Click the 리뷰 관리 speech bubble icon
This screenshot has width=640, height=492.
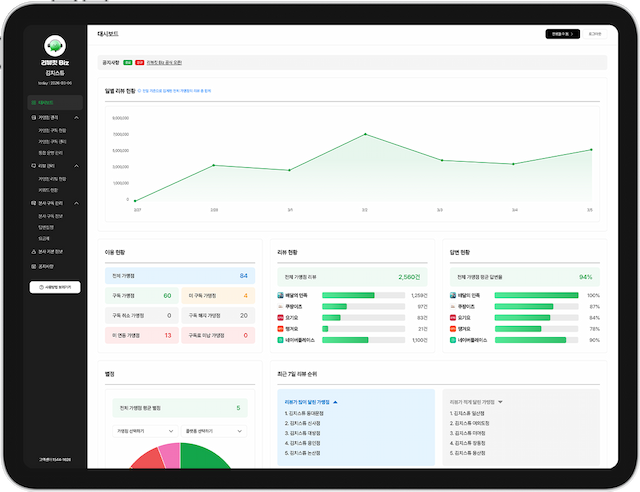(x=34, y=165)
